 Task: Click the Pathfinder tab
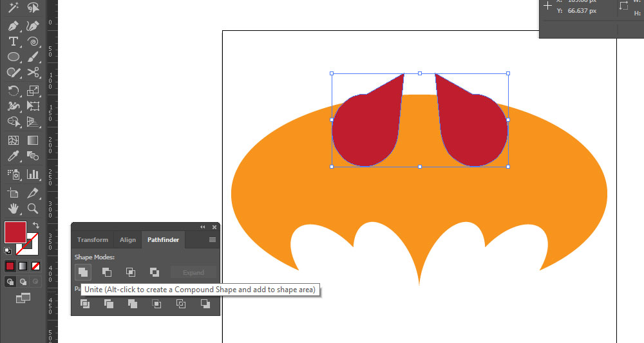click(163, 239)
